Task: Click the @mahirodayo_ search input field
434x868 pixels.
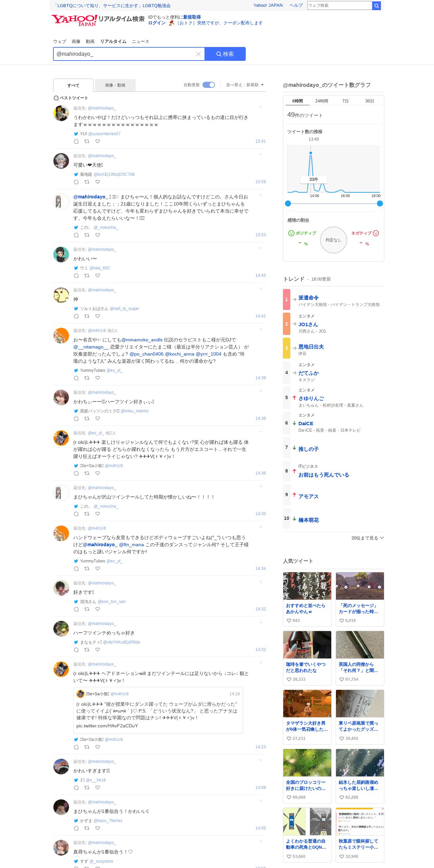Action: pyautogui.click(x=125, y=54)
